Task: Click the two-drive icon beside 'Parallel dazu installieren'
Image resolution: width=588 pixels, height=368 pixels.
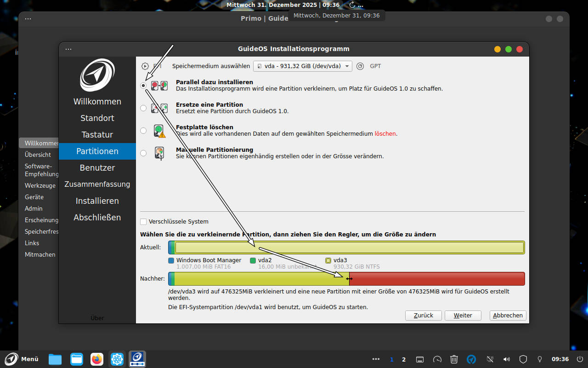Action: [x=159, y=86]
